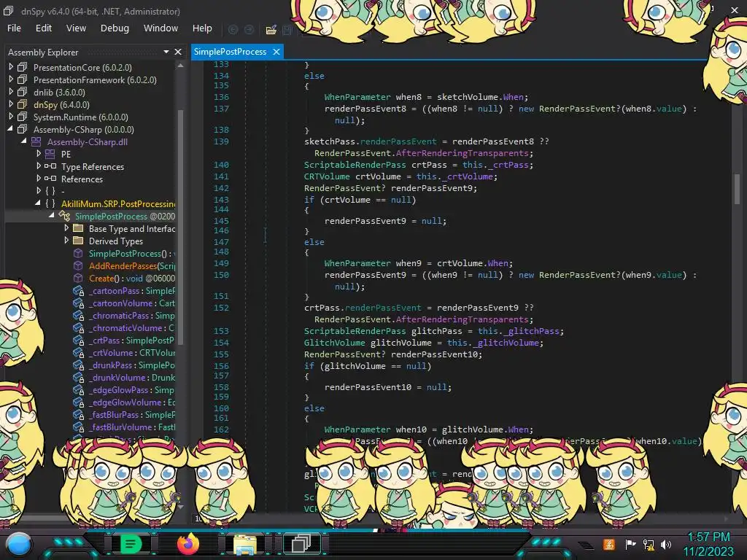This screenshot has height=560, width=747.
Task: Click the CRTVolume type on line 141
Action: pos(327,176)
